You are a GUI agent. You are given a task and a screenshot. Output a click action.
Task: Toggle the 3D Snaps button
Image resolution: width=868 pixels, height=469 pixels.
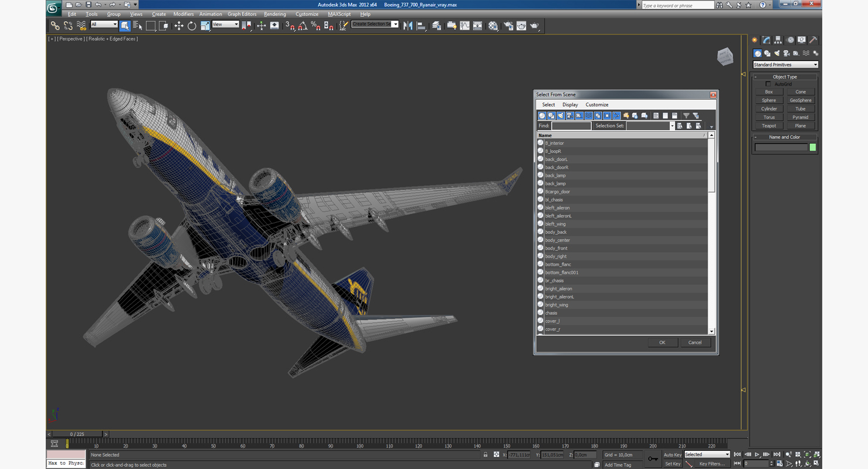[290, 26]
